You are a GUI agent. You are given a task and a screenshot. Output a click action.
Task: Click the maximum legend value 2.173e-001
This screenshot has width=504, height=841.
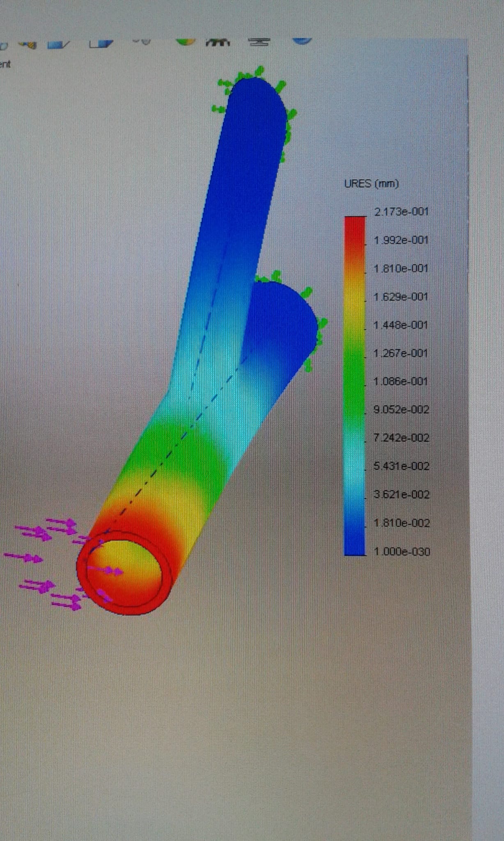pos(401,212)
